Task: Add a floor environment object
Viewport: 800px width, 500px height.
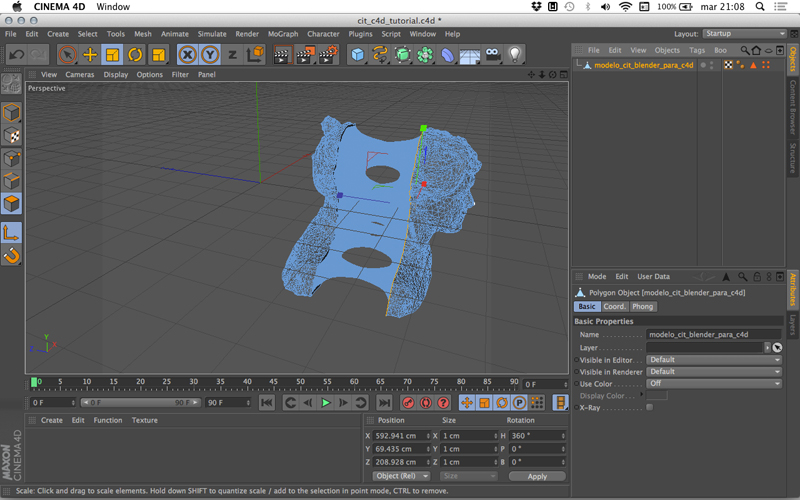Action: (x=469, y=55)
